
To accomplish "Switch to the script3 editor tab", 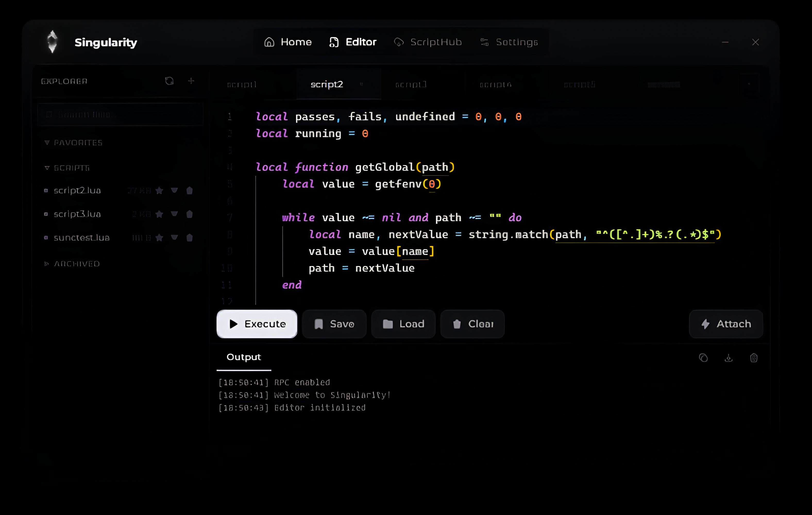I will tap(411, 85).
